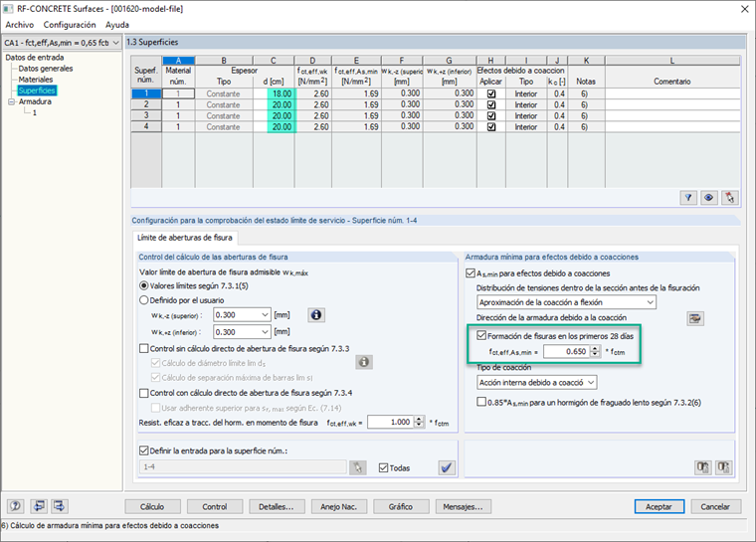Open the Archivo menu
The height and width of the screenshot is (542, 756).
pyautogui.click(x=20, y=25)
